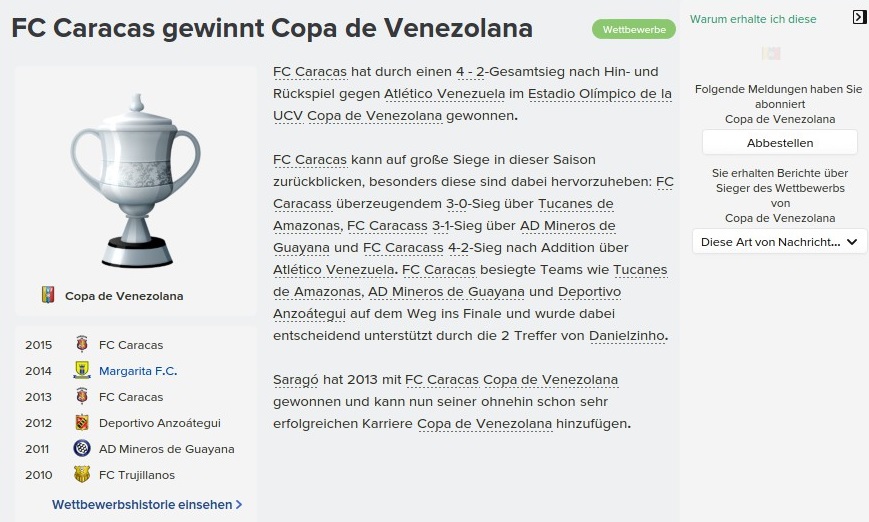Open the Danielzinho player link
The image size is (869, 522).
[x=627, y=336]
